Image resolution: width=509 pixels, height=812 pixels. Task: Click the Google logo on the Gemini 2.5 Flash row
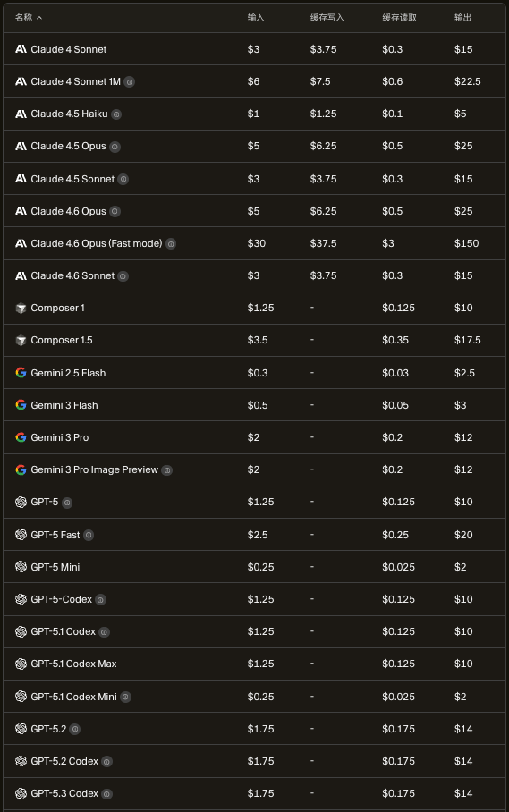pos(21,373)
